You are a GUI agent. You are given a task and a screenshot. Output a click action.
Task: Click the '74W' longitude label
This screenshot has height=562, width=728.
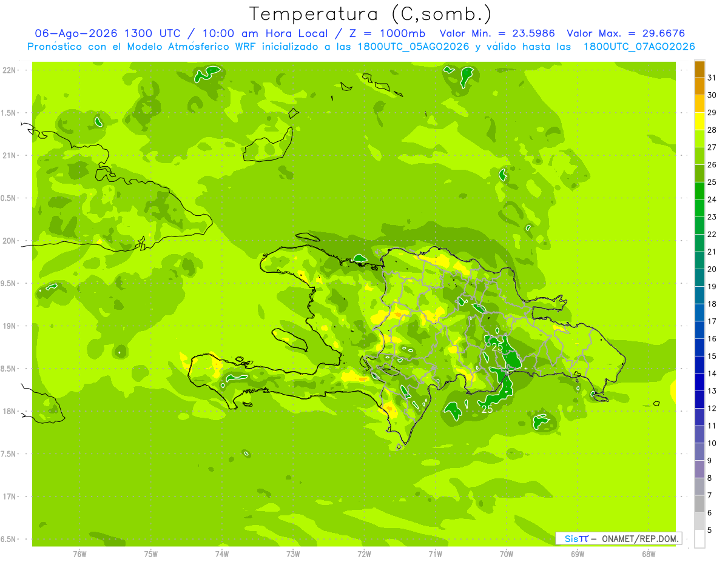222,555
